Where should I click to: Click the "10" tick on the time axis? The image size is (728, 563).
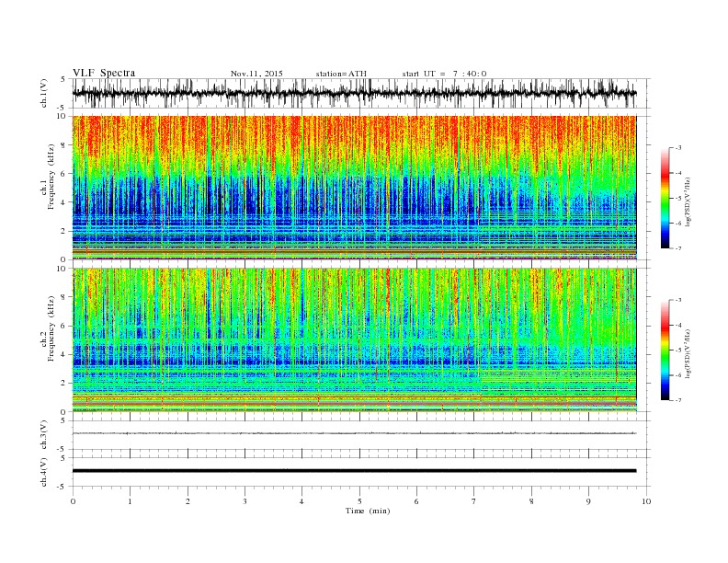click(646, 501)
